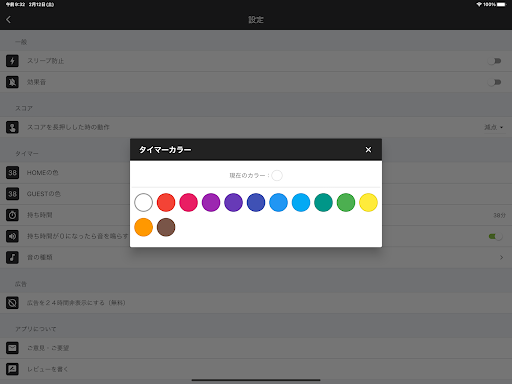Pick the light blue color swatch
The image size is (512, 384).
point(301,202)
